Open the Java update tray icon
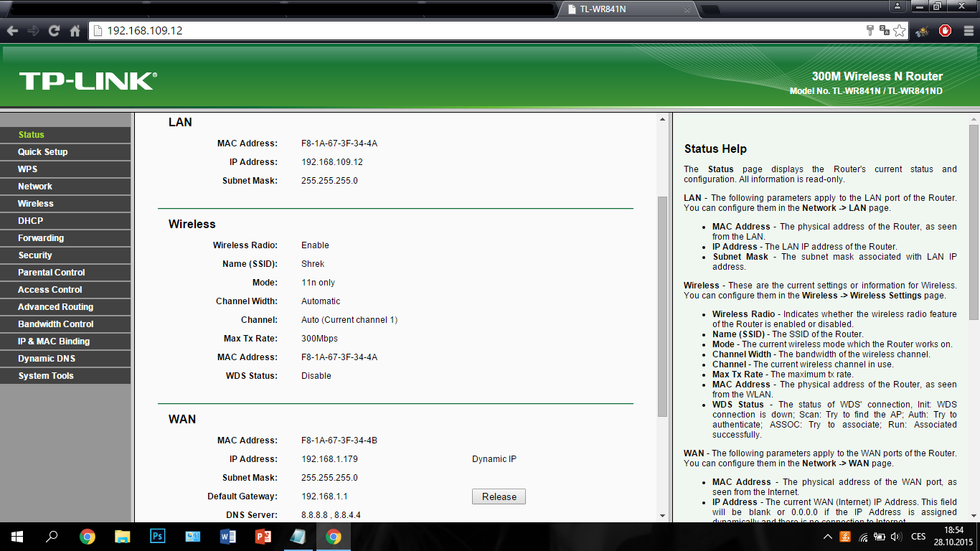The width and height of the screenshot is (980, 551). point(845,537)
